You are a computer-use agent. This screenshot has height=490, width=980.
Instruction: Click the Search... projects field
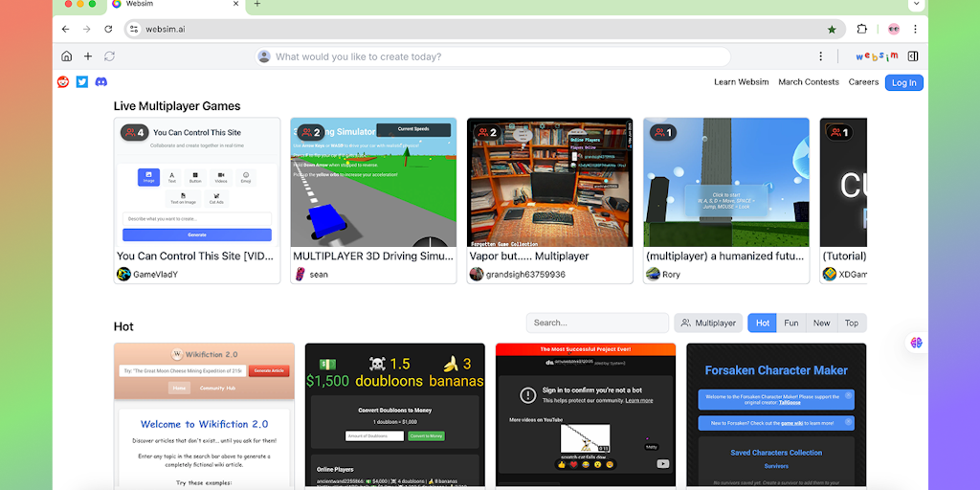(597, 323)
